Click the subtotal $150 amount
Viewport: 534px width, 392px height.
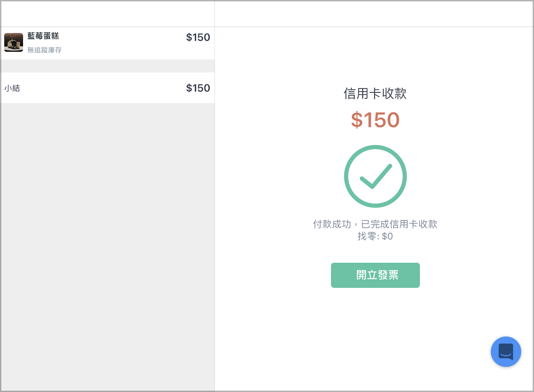point(198,88)
